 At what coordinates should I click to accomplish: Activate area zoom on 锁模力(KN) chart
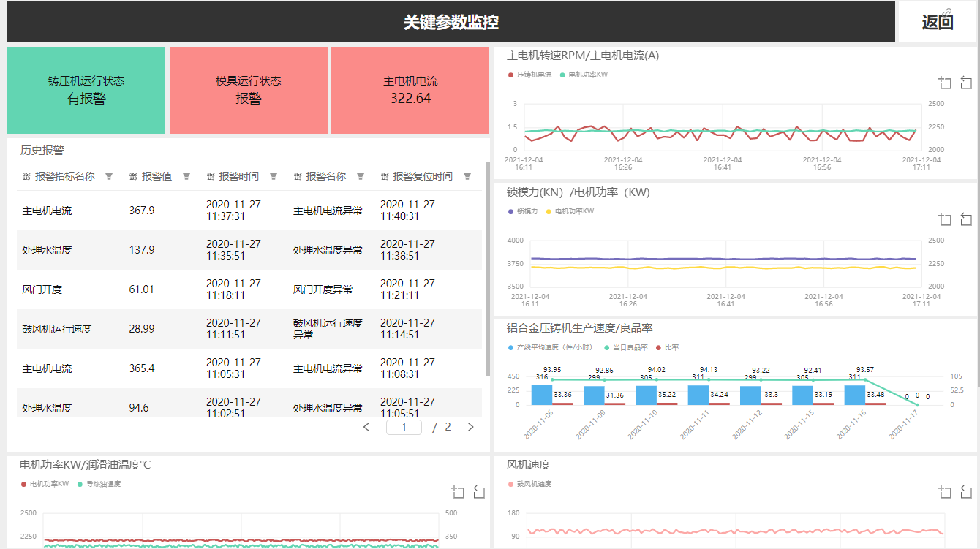(945, 219)
